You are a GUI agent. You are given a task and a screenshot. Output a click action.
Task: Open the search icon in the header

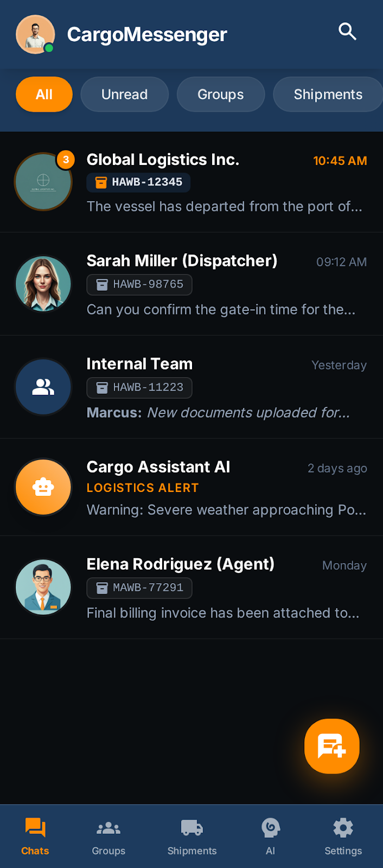347,33
